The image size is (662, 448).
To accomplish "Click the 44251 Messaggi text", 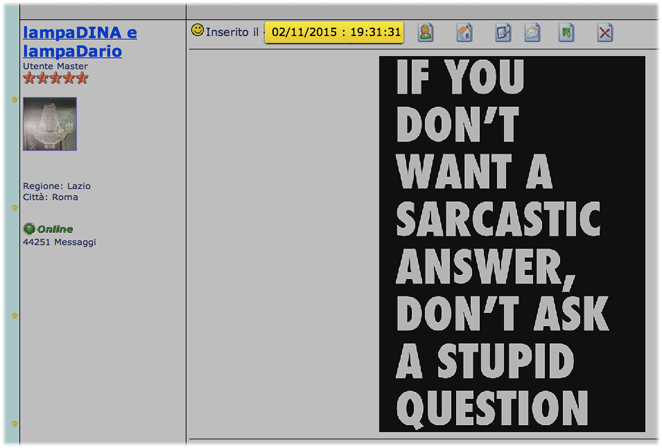I will (x=60, y=242).
